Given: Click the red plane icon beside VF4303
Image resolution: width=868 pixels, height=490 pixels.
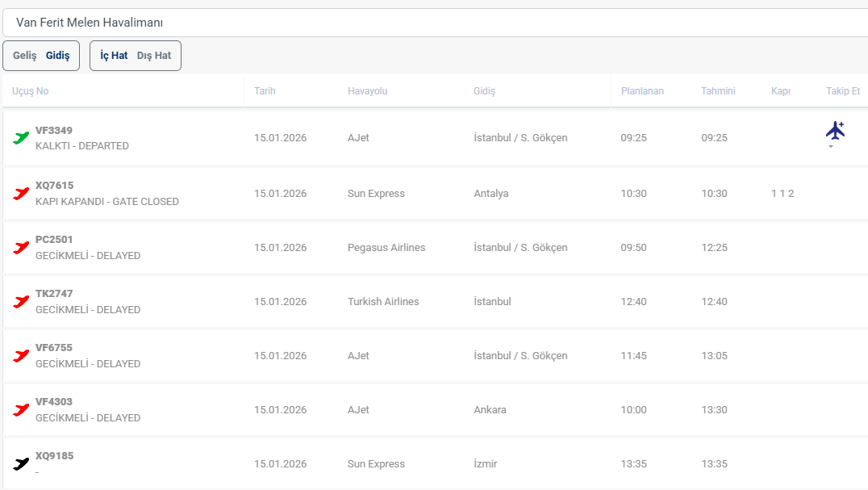Looking at the screenshot, I should click(x=21, y=409).
